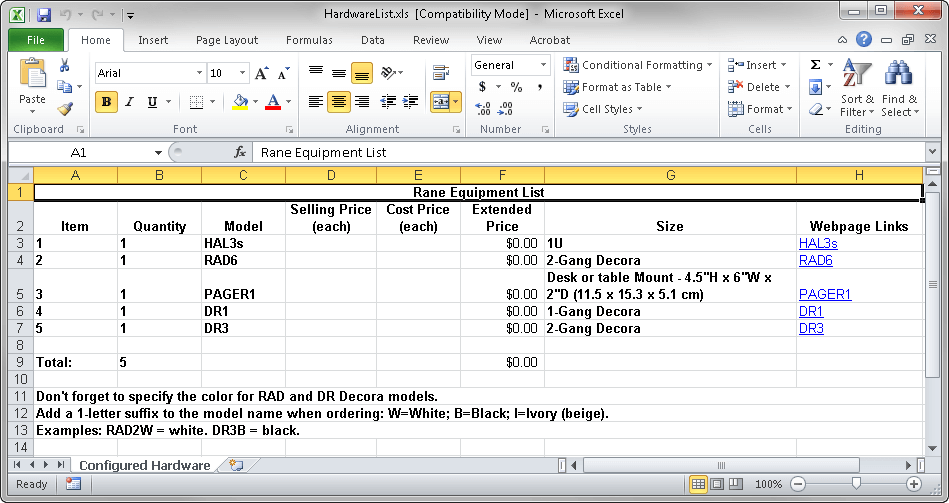Click the Paste clipboard icon
This screenshot has height=503, width=949.
coord(32,74)
